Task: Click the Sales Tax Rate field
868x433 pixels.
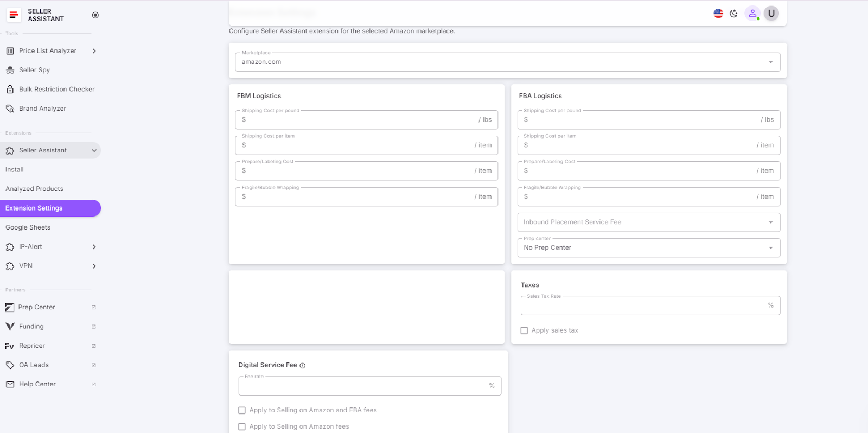Action: [x=650, y=305]
